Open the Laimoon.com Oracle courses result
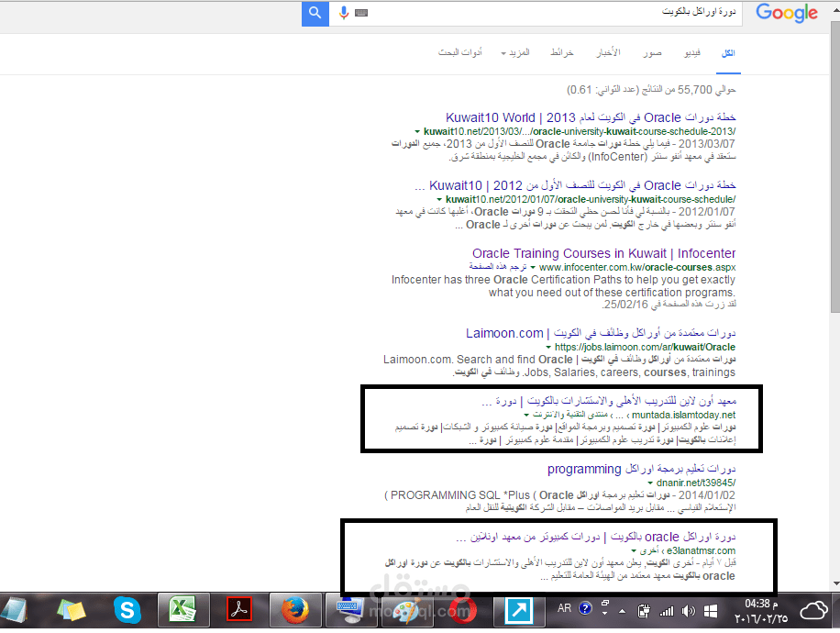The image size is (840, 633). tap(601, 333)
